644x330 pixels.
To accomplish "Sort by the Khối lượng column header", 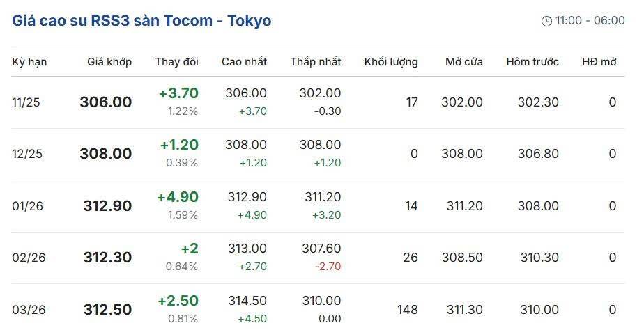I will [x=391, y=62].
